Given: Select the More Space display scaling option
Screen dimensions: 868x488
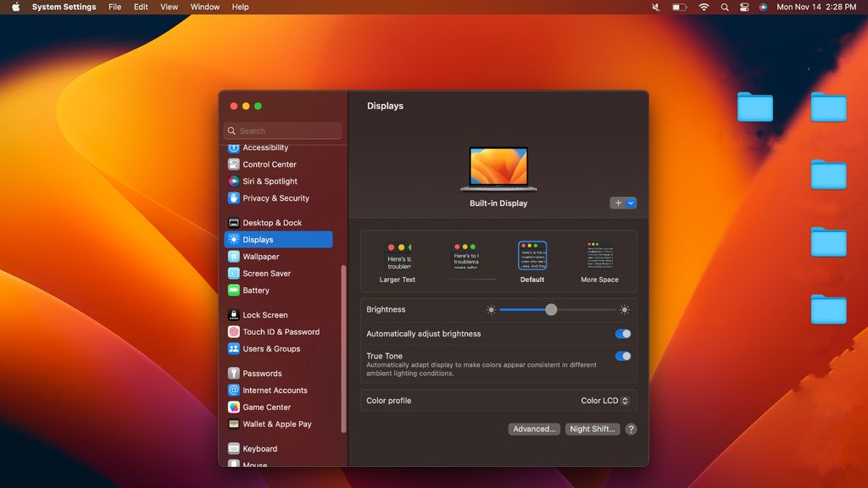Looking at the screenshot, I should pyautogui.click(x=598, y=257).
